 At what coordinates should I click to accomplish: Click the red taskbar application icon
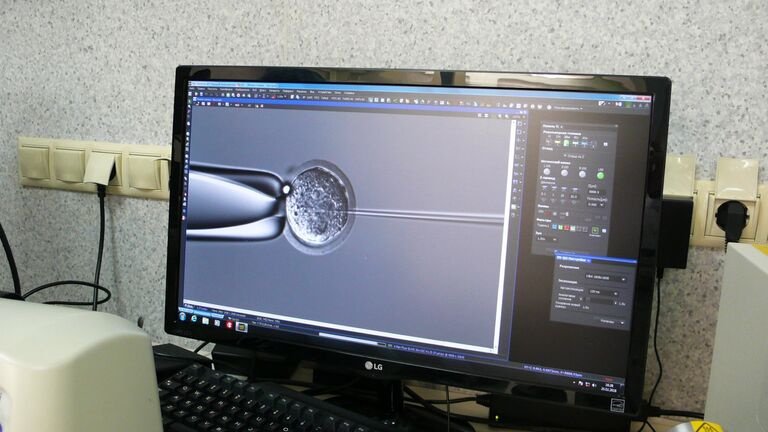coord(229,325)
